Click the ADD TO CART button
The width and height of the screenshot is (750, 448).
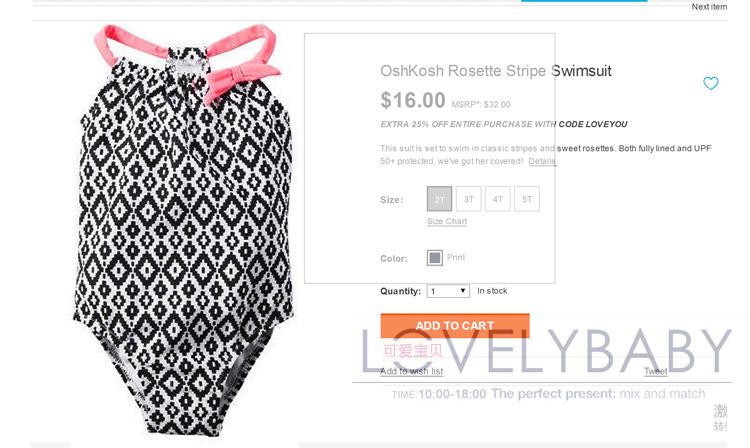click(x=455, y=326)
